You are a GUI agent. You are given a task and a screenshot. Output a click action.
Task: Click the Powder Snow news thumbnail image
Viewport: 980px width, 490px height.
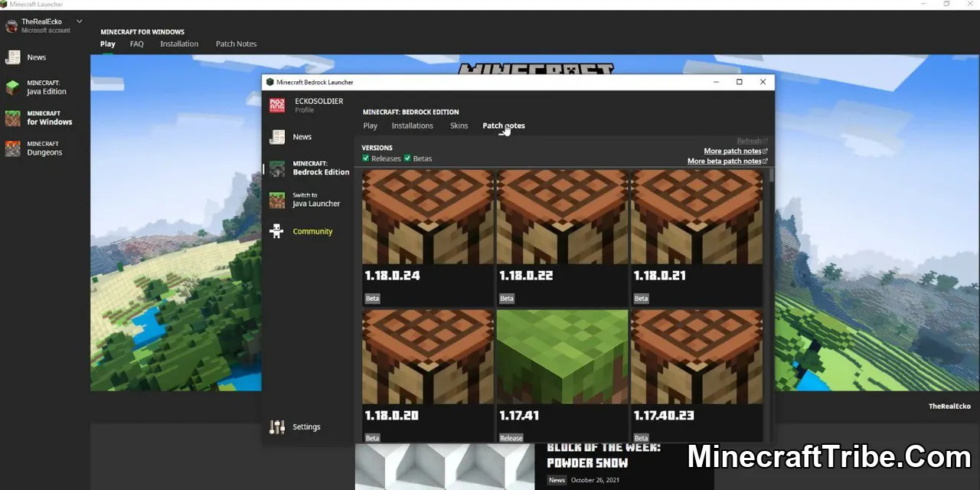pos(445,466)
